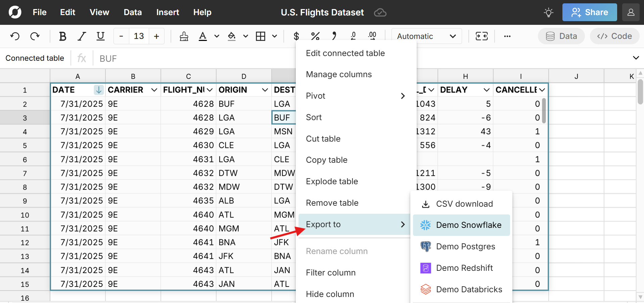
Task: Open the borders formatting tool
Action: coord(261,36)
